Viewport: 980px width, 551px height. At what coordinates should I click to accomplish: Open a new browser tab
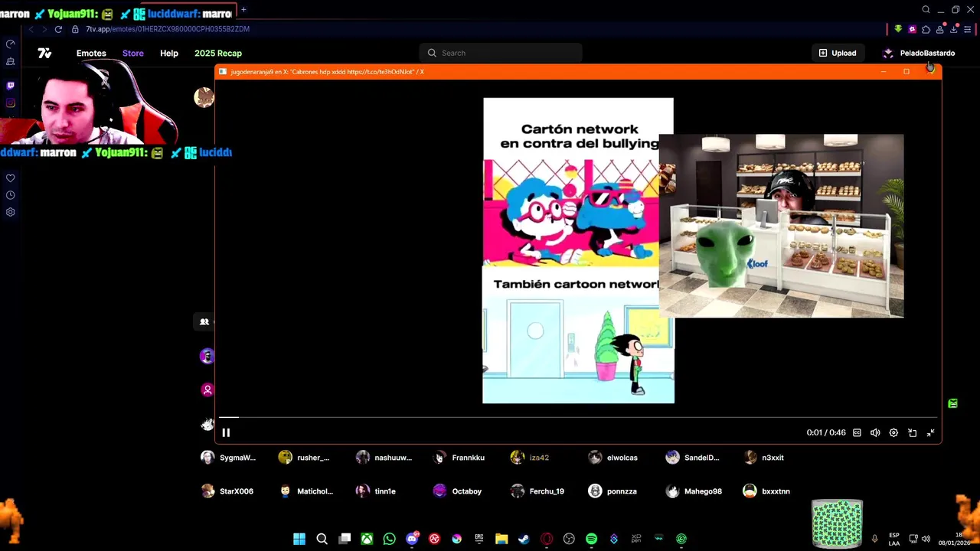243,10
